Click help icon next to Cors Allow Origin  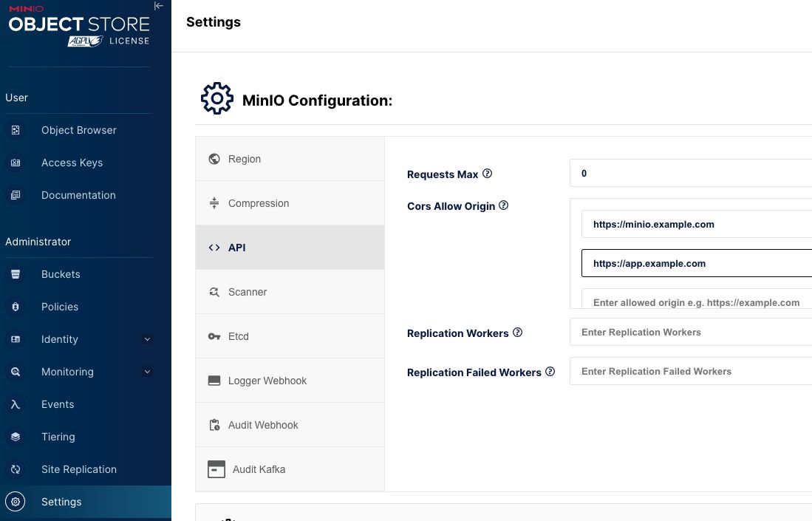(503, 205)
